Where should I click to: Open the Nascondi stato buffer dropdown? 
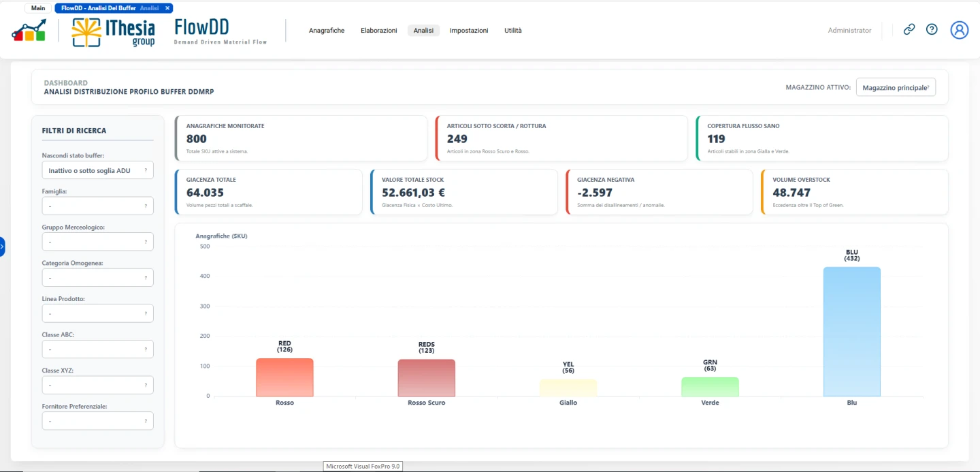pos(97,170)
